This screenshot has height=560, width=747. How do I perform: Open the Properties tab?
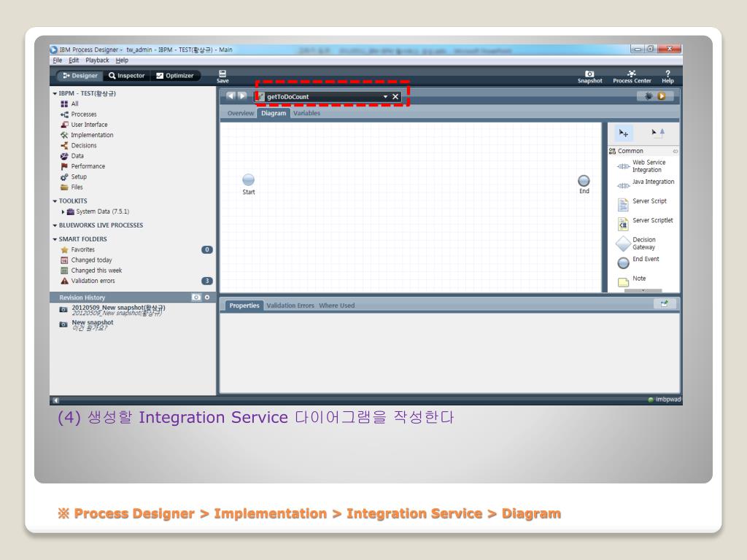244,306
